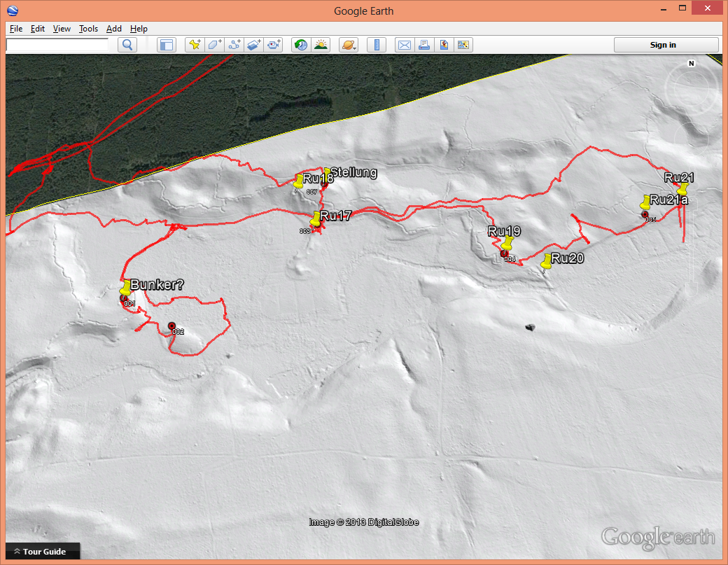Open the Tools menu
Viewport: 728px width, 565px height.
[x=88, y=29]
